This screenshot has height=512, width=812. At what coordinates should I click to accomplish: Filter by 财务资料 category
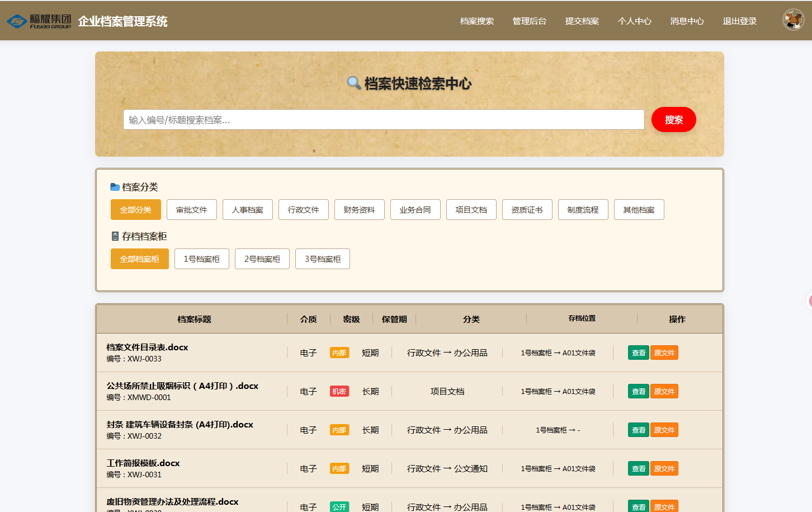[360, 210]
